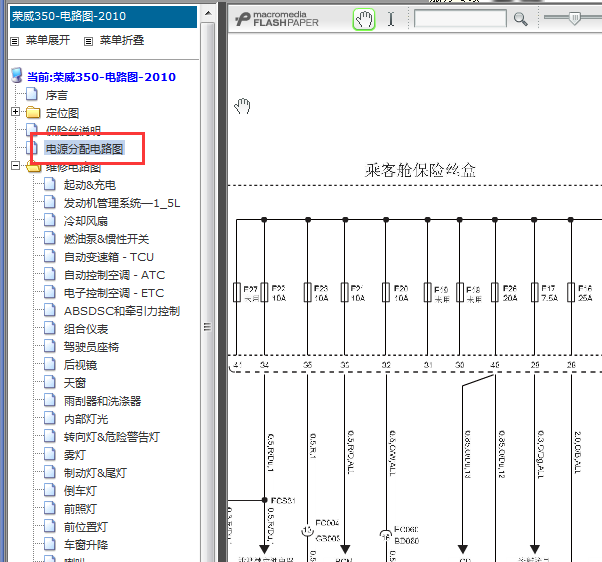Open 制动灯&尾灯 diagram

pos(95,474)
